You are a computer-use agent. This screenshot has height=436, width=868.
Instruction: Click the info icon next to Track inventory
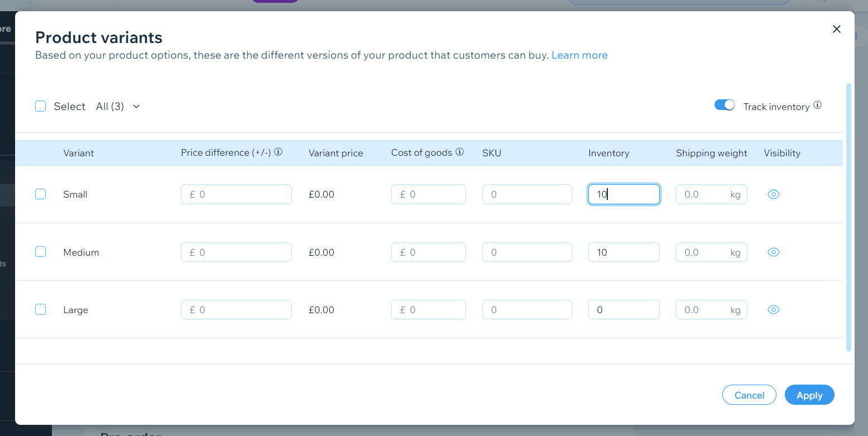click(817, 105)
